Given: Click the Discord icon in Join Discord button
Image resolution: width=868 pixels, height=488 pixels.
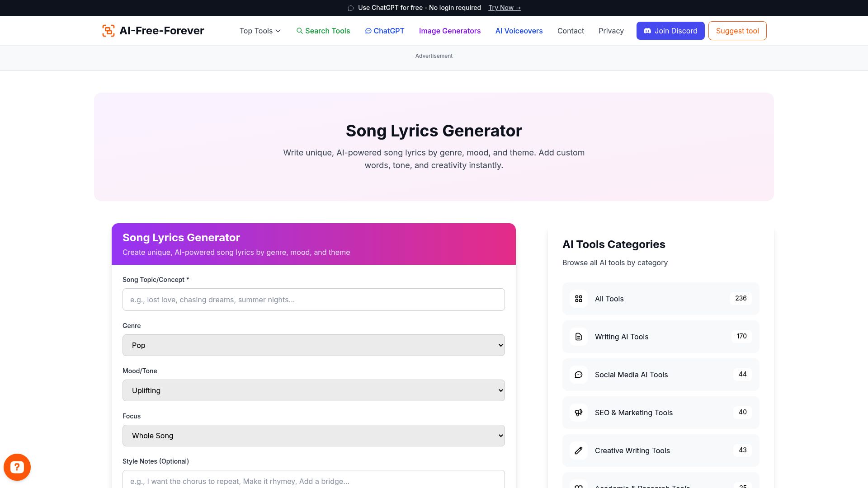Looking at the screenshot, I should coord(647,31).
